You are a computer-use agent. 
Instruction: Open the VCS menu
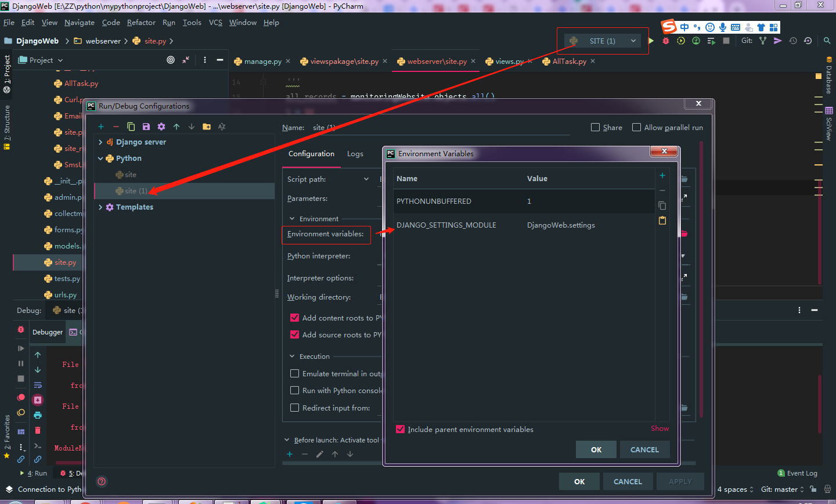tap(215, 23)
